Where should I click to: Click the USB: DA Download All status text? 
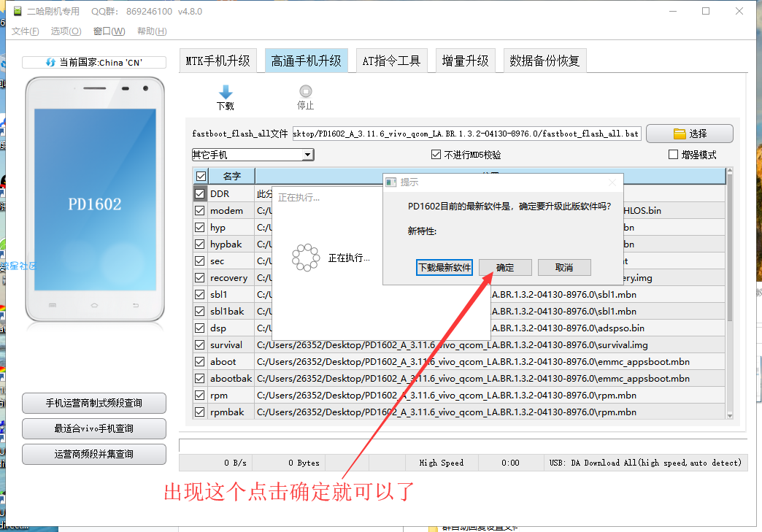[x=645, y=463]
